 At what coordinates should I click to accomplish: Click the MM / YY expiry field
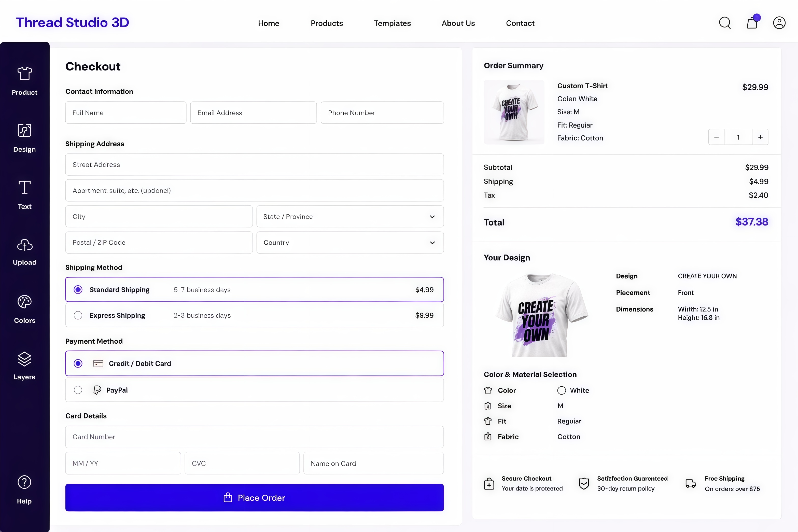click(123, 463)
